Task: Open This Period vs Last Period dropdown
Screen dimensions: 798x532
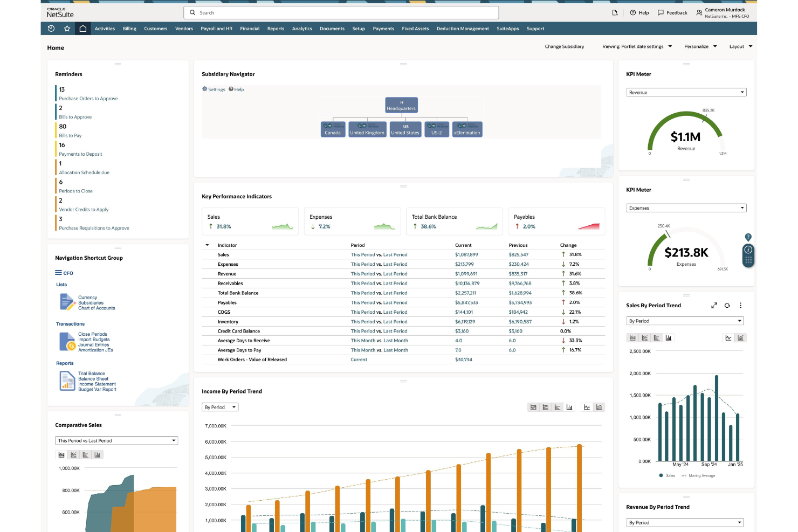Action: tap(116, 441)
